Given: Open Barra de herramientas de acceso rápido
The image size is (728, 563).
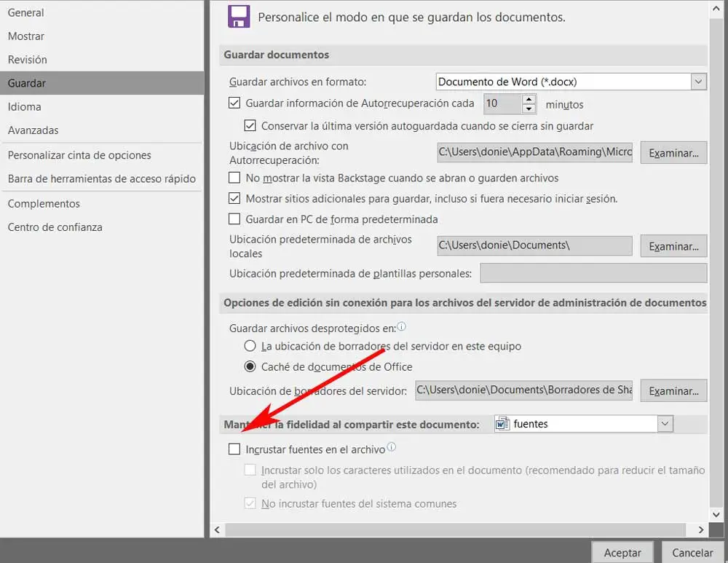Looking at the screenshot, I should click(x=102, y=179).
